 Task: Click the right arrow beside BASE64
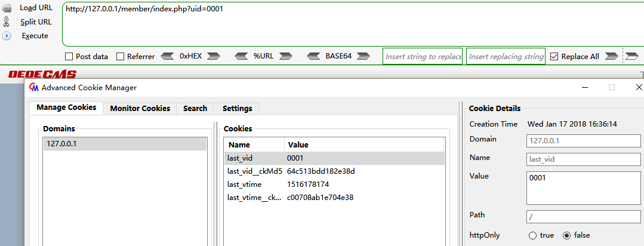click(x=363, y=56)
